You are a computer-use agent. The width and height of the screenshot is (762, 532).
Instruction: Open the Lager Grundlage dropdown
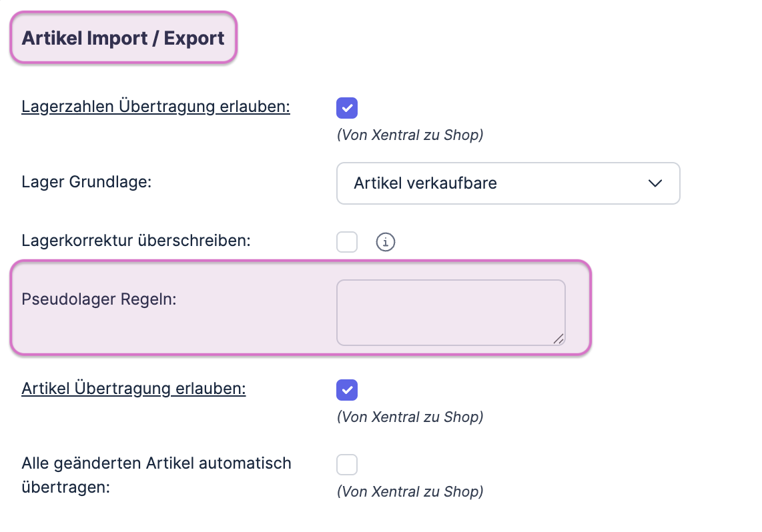point(507,183)
